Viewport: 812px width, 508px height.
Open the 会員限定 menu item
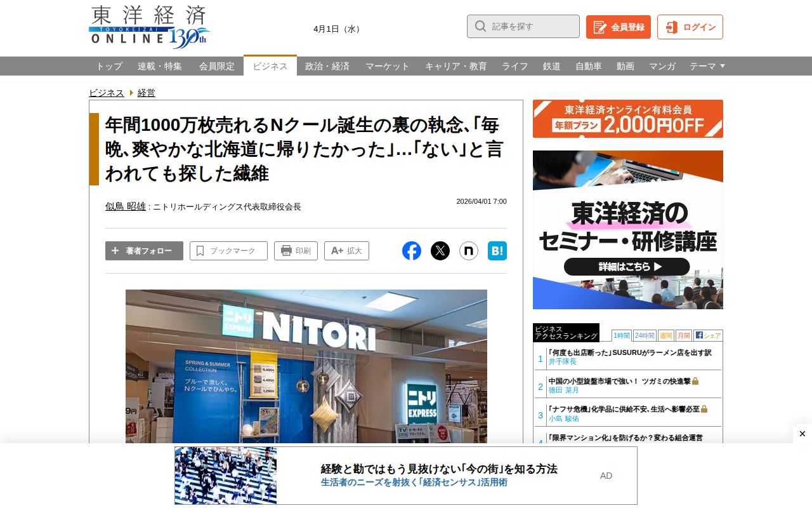point(217,66)
